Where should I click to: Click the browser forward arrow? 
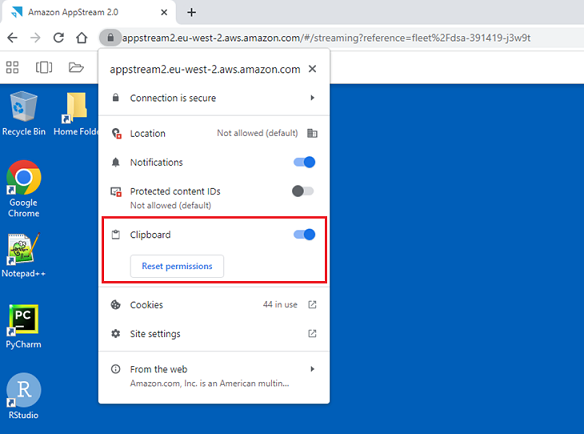(x=35, y=38)
